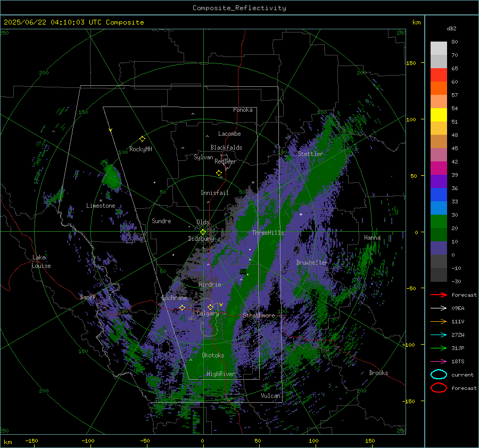
Task: Click the -150 tick on bottom km axis
Action: click(31, 441)
